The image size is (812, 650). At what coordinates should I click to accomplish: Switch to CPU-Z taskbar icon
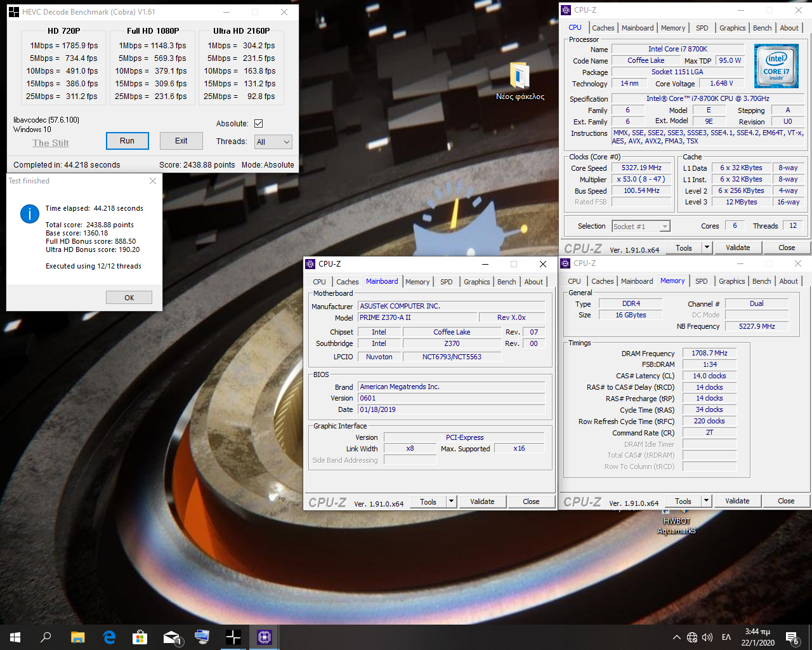coord(265,637)
